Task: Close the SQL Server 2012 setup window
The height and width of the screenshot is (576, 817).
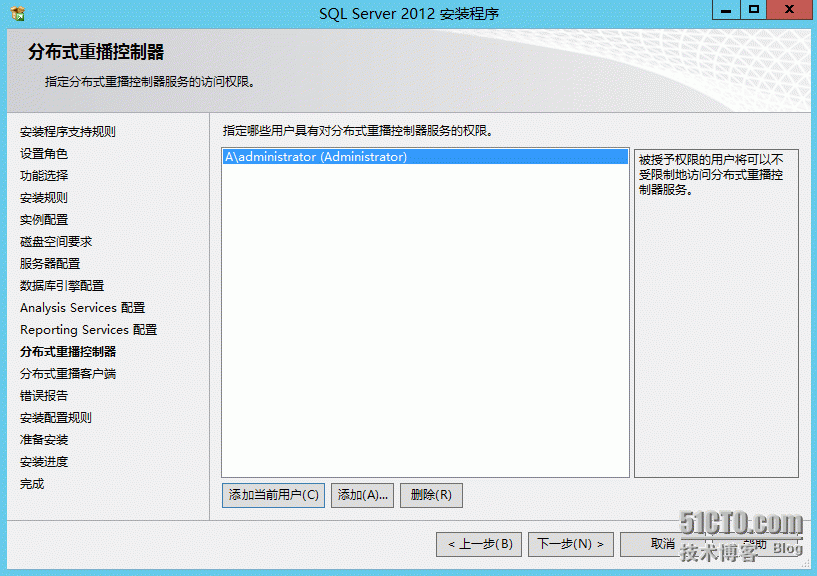Action: click(789, 10)
